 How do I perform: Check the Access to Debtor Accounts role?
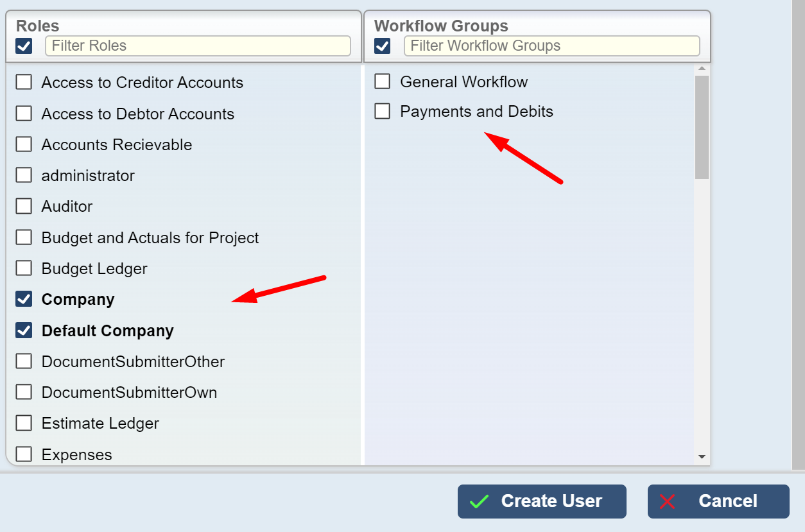tap(24, 114)
